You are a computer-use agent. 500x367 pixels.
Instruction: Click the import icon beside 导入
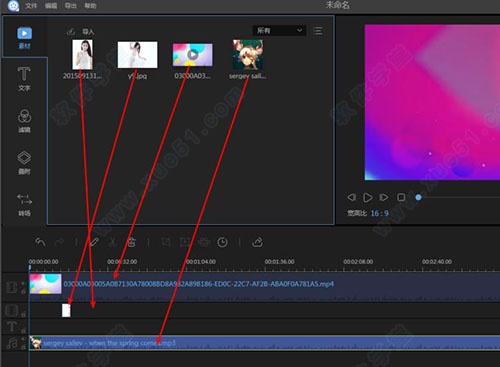coord(71,31)
